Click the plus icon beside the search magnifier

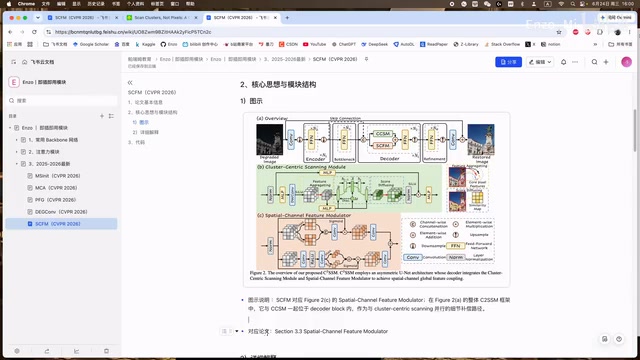tap(606, 62)
